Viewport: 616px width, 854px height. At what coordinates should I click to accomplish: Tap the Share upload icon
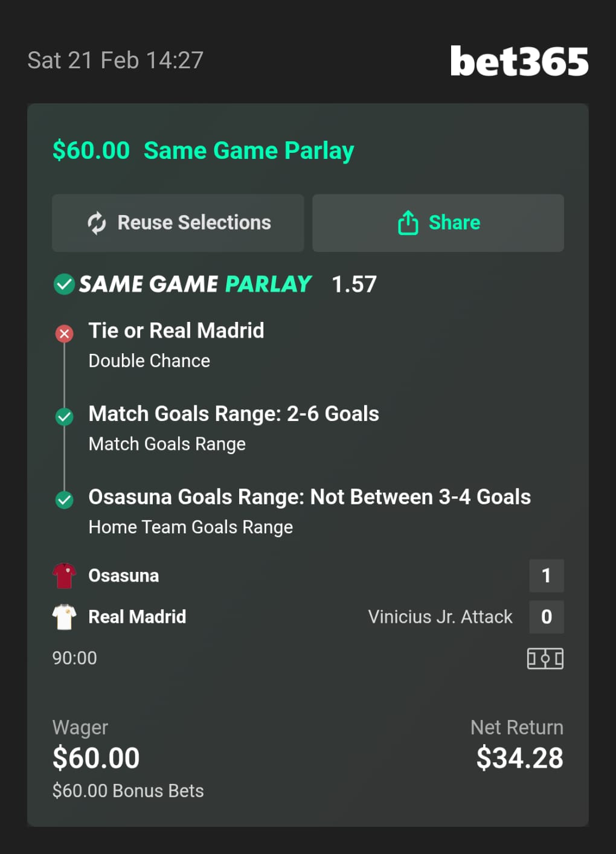tap(408, 223)
